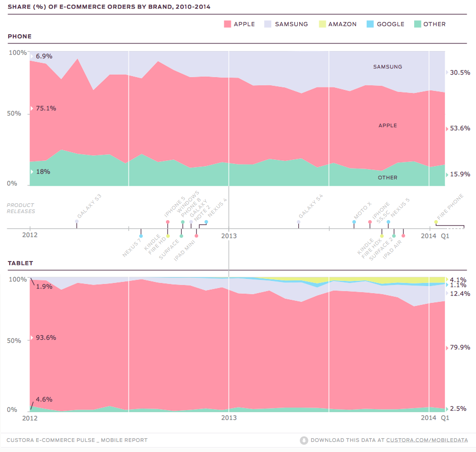
Task: Select the Galaxy S3 release marker dot
Action: [x=77, y=222]
